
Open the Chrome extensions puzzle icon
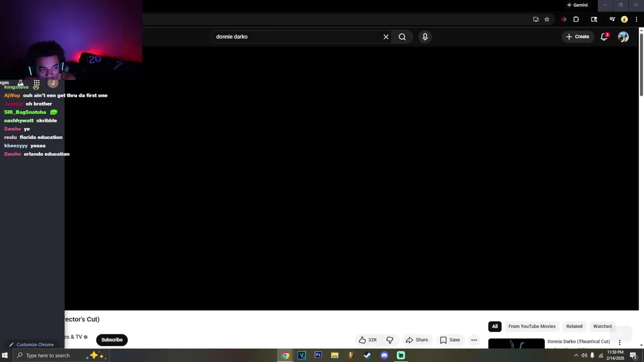coord(576,20)
